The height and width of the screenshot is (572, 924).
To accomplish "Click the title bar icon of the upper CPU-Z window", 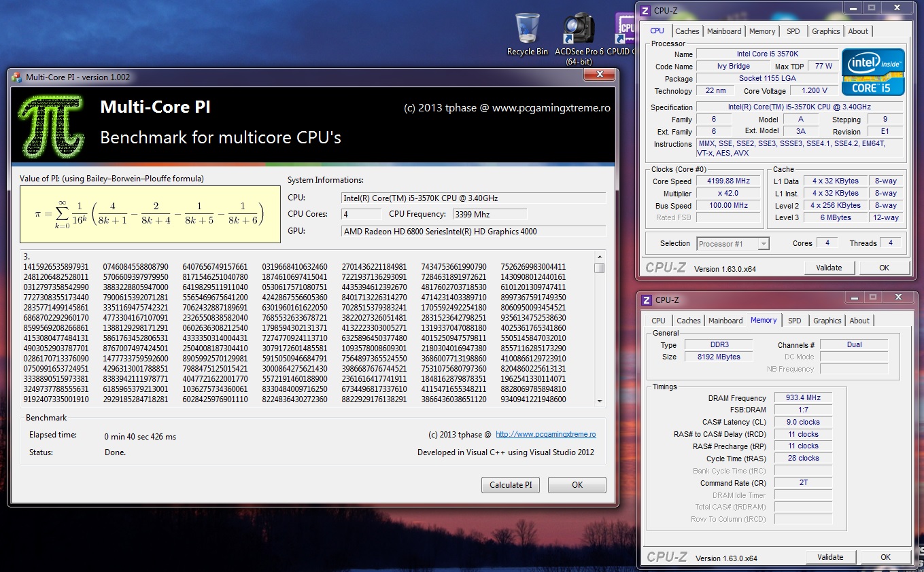I will [645, 10].
